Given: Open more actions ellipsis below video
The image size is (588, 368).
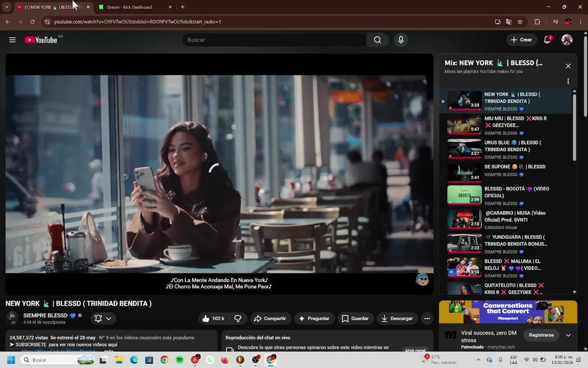Looking at the screenshot, I should [x=427, y=318].
